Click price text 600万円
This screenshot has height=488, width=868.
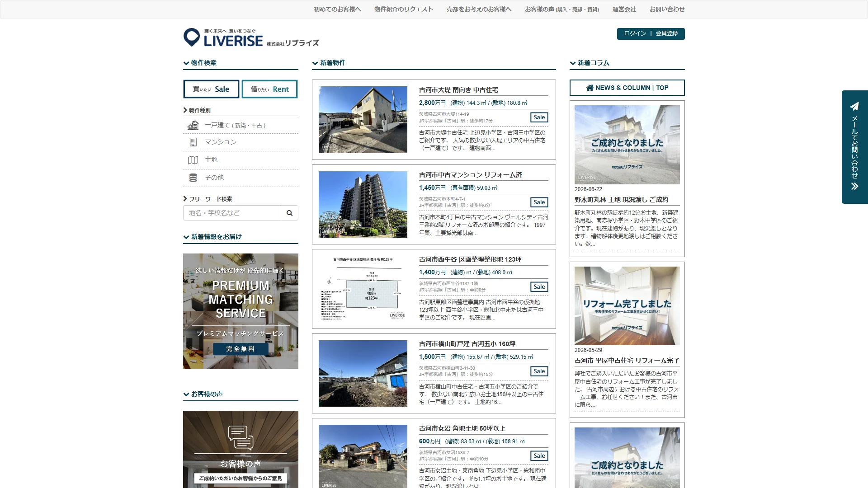[429, 441]
